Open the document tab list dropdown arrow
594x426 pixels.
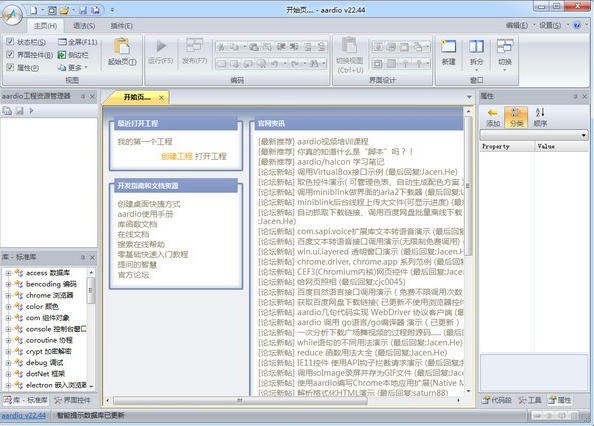[469, 97]
